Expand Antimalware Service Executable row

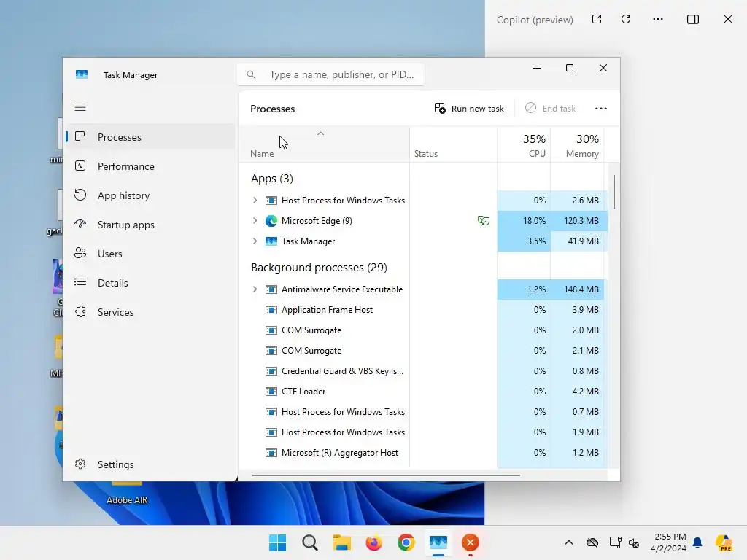pos(255,289)
